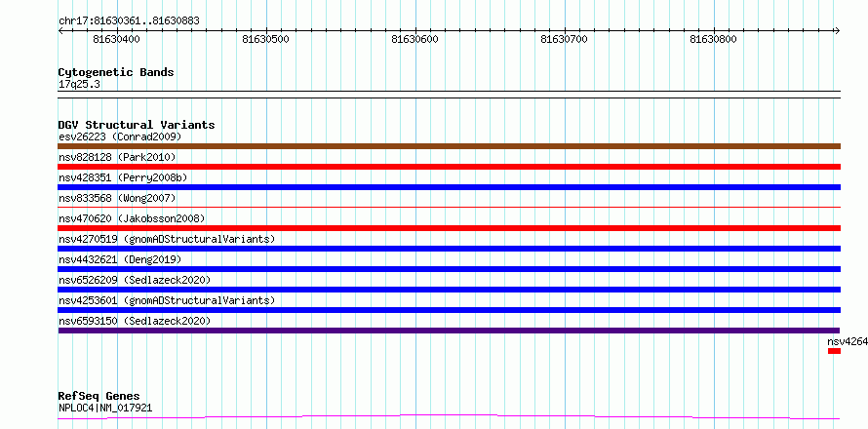Click the black 17q25.3 cytogenetic band bar

pos(450,95)
